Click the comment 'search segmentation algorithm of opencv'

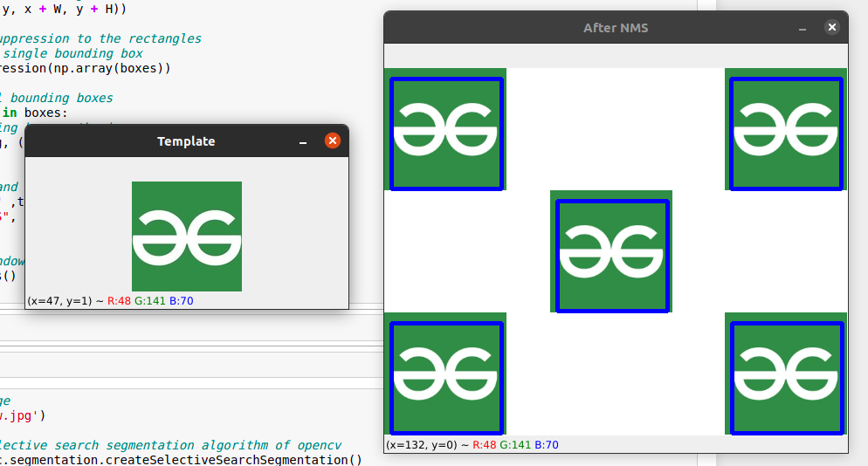pos(197,446)
